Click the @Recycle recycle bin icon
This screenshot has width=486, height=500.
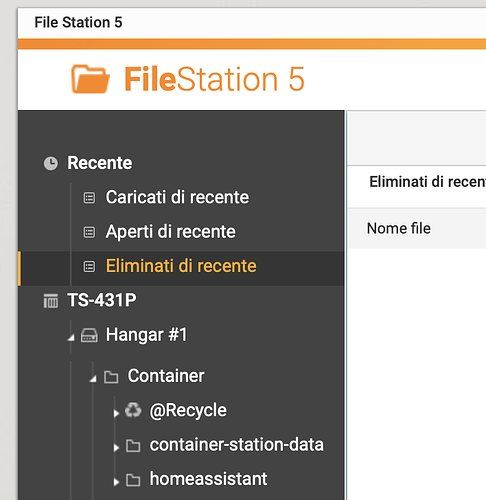click(133, 410)
